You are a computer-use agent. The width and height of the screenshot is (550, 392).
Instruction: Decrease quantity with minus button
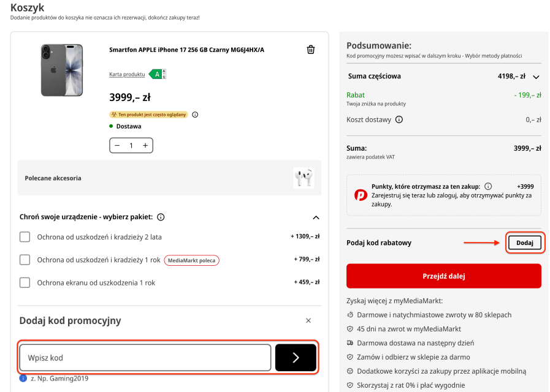pyautogui.click(x=118, y=145)
